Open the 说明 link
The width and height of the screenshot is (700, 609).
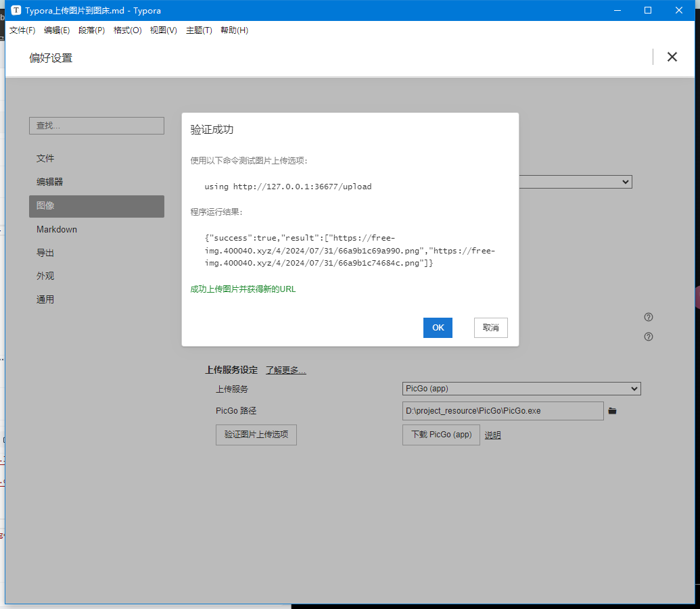(493, 435)
